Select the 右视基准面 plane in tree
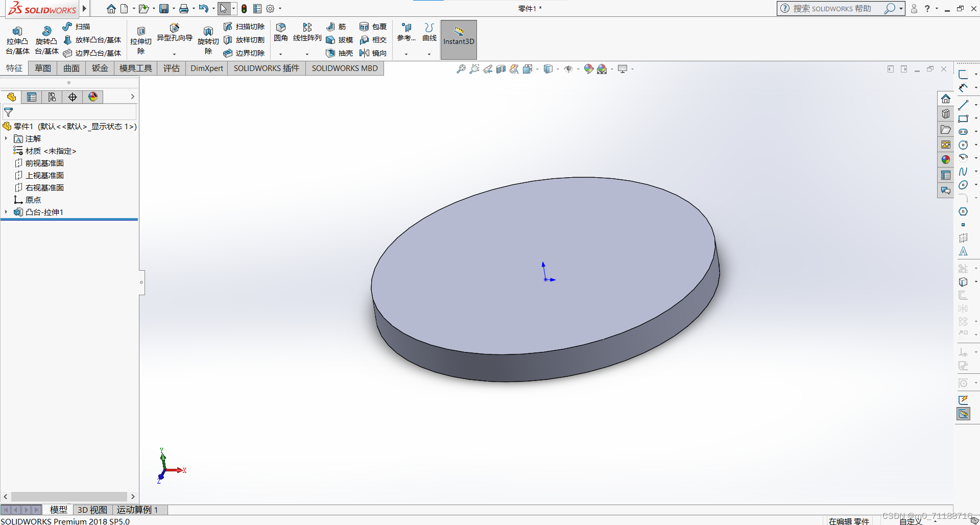The width and height of the screenshot is (980, 525). (x=40, y=188)
